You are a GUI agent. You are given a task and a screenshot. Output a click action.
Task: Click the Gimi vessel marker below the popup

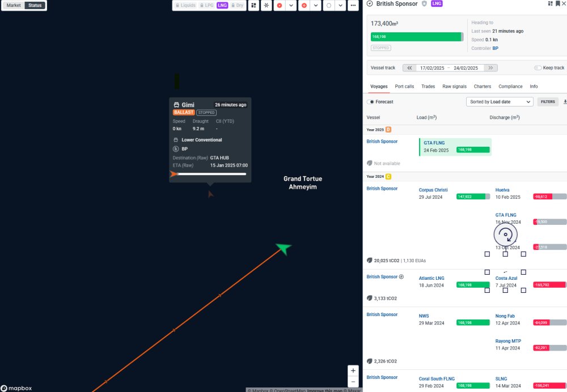point(210,194)
